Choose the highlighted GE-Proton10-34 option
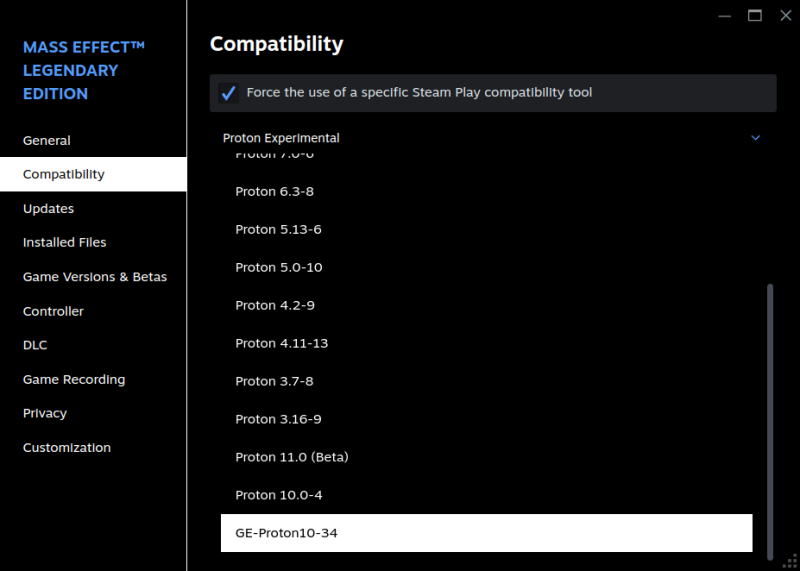This screenshot has width=800, height=571. tap(486, 533)
